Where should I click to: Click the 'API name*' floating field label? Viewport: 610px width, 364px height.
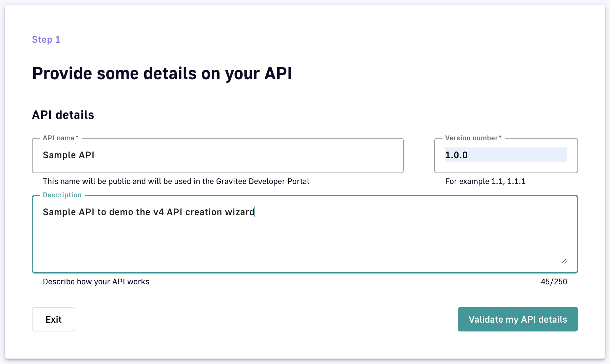coord(60,138)
